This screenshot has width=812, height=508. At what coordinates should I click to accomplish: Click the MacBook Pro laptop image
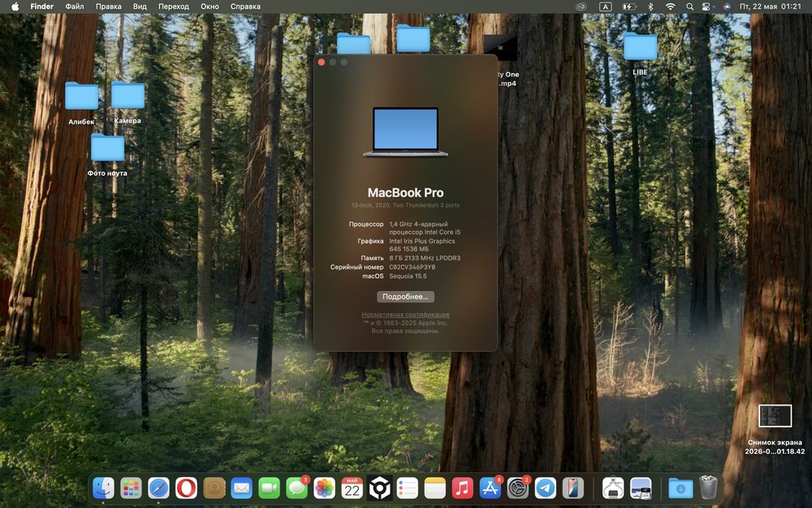click(405, 132)
